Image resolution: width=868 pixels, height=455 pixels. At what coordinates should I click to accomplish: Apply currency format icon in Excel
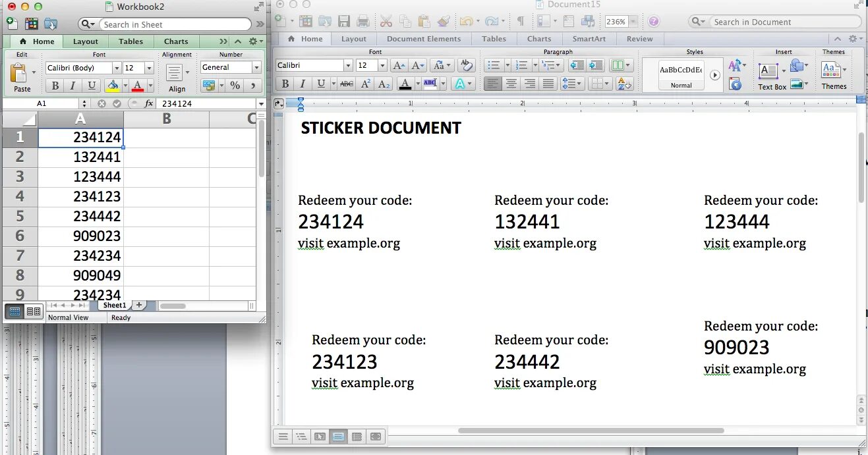coord(210,86)
